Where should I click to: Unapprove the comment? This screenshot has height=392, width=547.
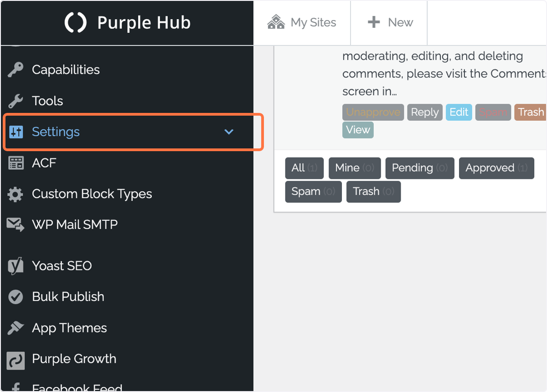373,112
